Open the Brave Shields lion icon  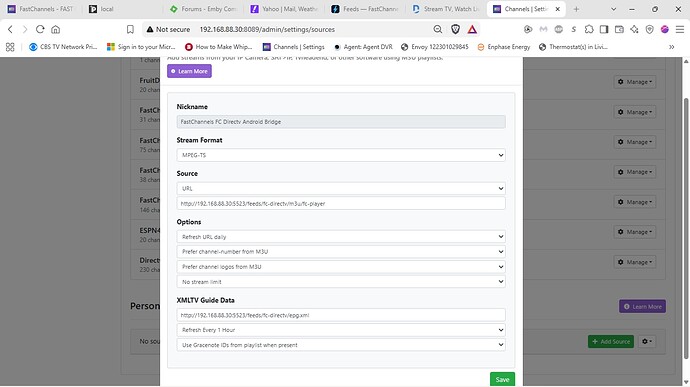pos(455,29)
